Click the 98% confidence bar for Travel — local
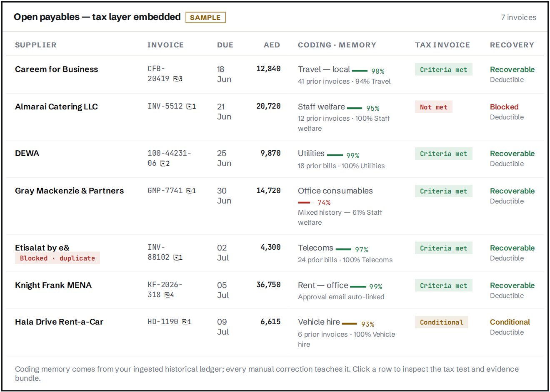Screen dimensions: 550x392 point(360,71)
